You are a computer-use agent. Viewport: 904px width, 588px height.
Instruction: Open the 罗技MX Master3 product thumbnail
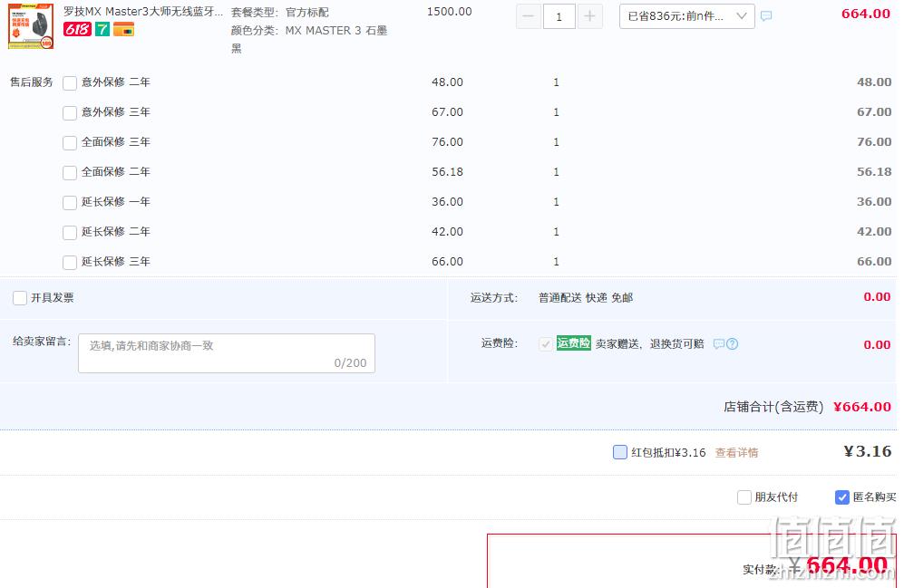(x=31, y=26)
